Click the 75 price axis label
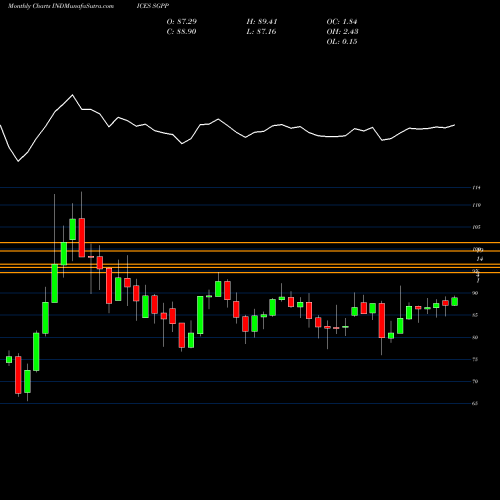Image resolution: width=500 pixels, height=500 pixels. point(475,359)
